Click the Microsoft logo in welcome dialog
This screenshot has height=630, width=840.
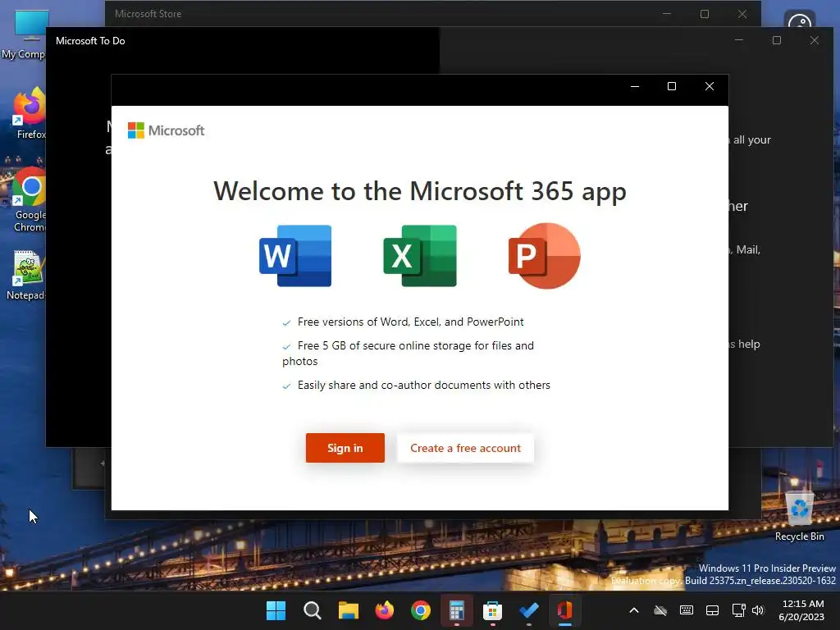point(166,130)
